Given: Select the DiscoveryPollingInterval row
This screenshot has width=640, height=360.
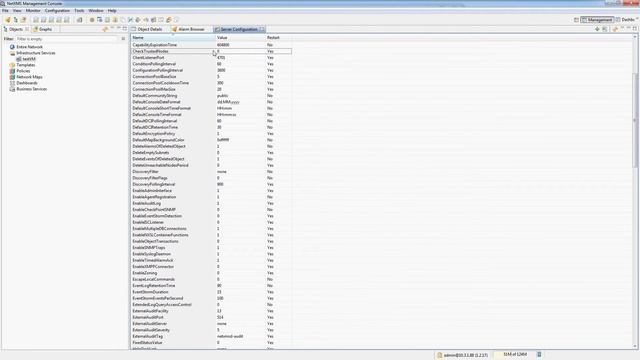Looking at the screenshot, I should (x=211, y=184).
